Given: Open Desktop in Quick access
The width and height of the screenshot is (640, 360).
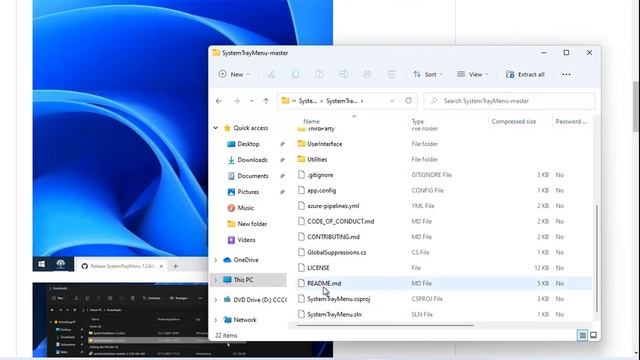Looking at the screenshot, I should coord(248,144).
